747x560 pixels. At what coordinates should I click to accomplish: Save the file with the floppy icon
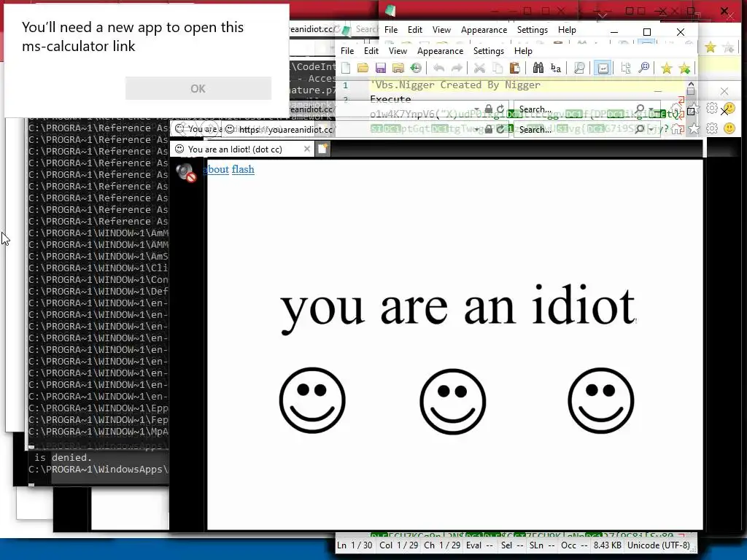[380, 68]
